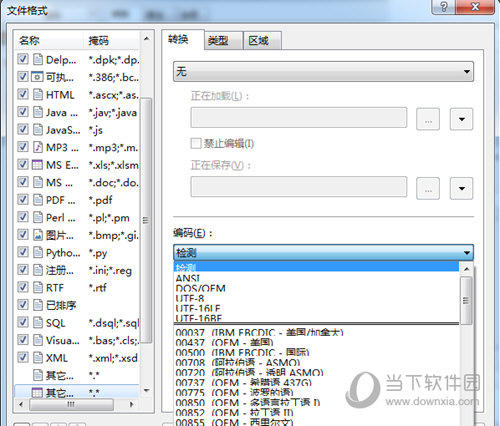Click the registry (注册...) file type icon
The width and height of the screenshot is (500, 426).
[38, 270]
